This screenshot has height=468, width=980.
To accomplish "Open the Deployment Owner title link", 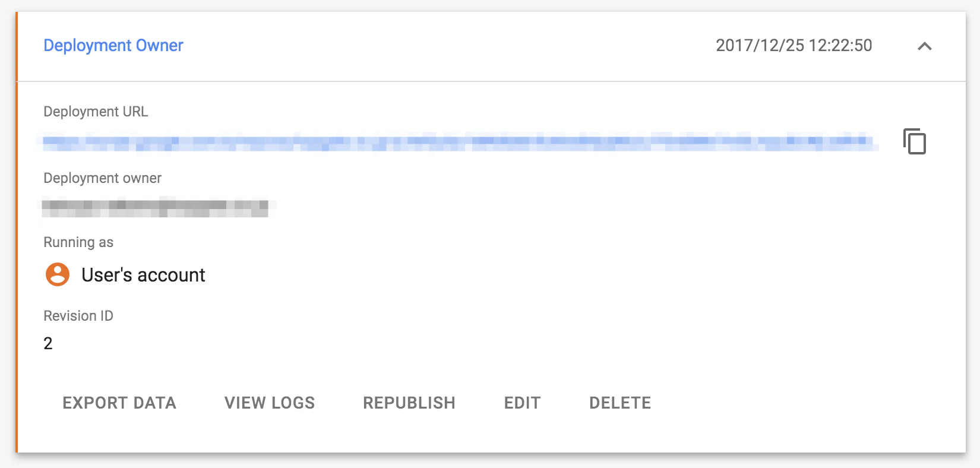I will coord(113,45).
